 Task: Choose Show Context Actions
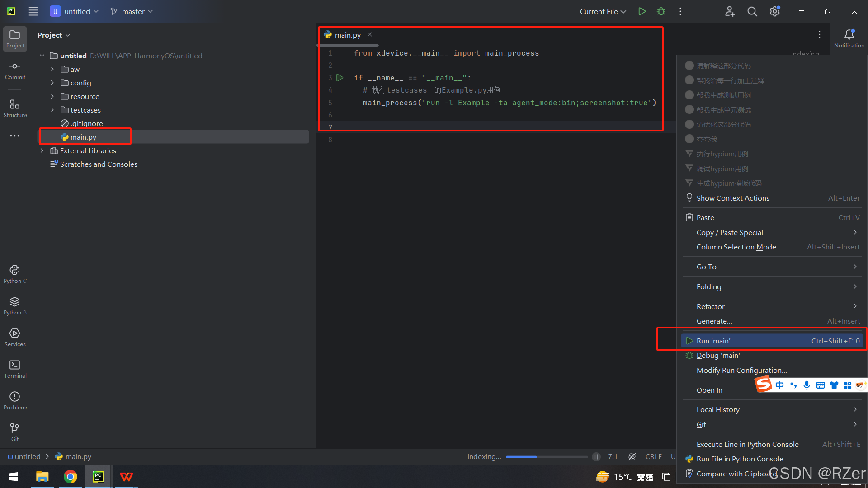point(772,198)
